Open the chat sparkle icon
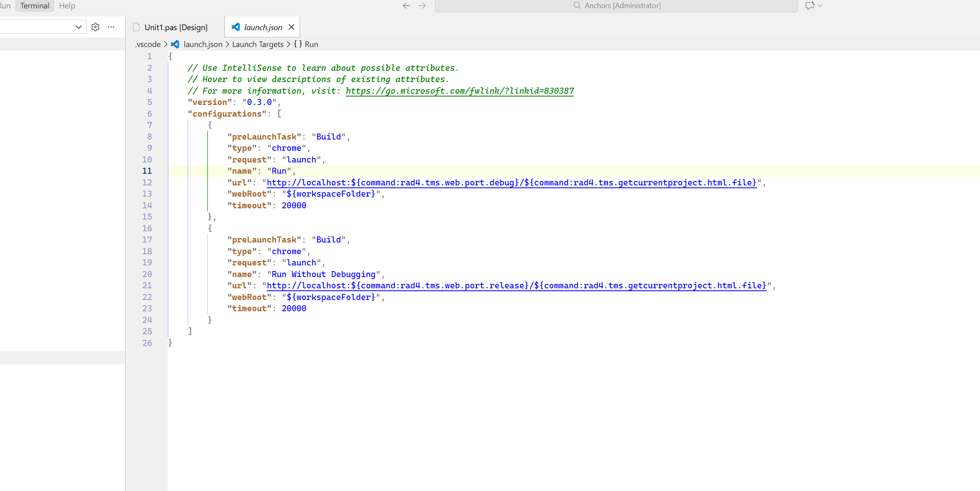The width and height of the screenshot is (980, 491). tap(809, 6)
